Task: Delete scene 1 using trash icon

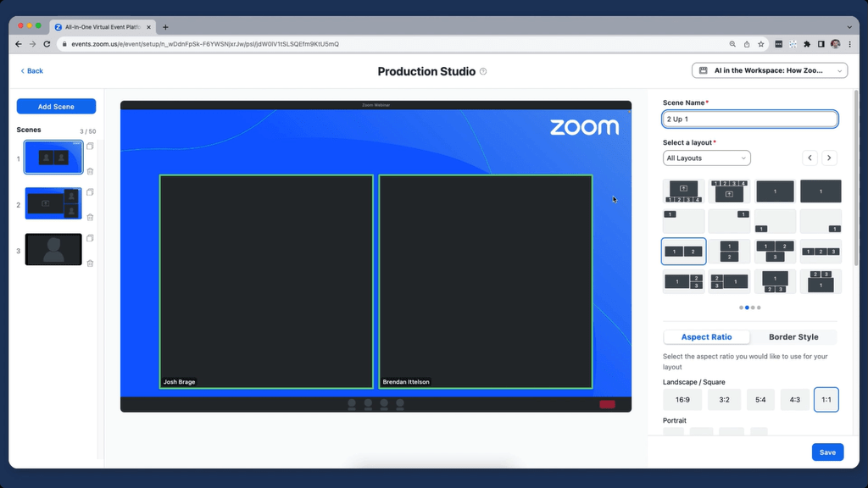Action: (x=90, y=171)
